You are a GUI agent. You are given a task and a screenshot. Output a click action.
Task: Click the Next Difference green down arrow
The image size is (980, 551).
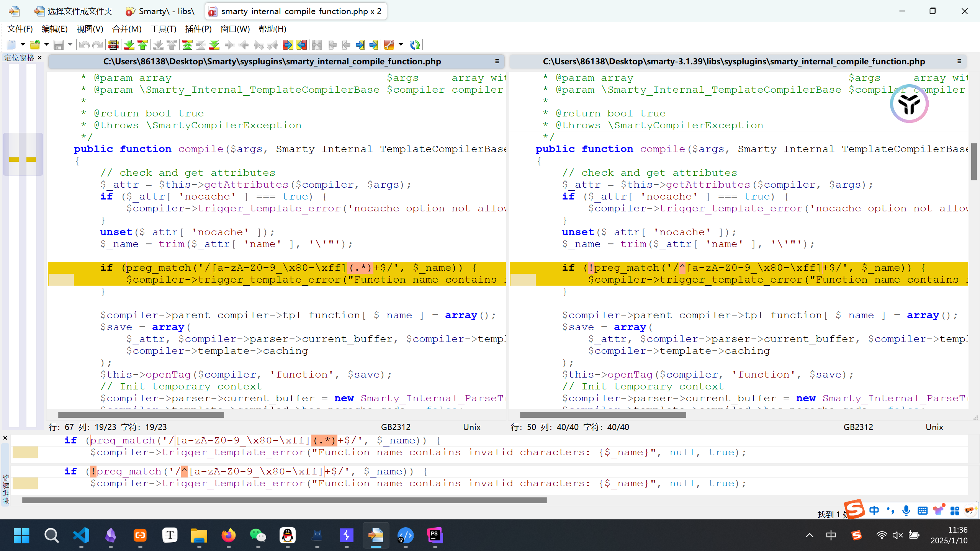point(129,45)
